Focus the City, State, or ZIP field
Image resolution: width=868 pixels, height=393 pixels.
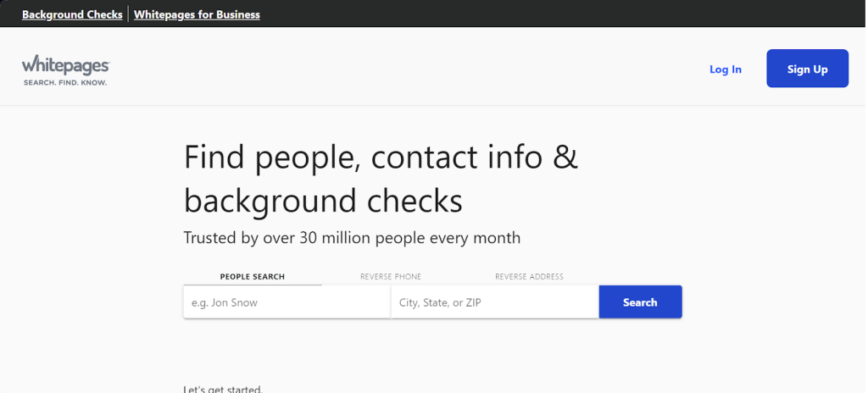[x=494, y=302]
